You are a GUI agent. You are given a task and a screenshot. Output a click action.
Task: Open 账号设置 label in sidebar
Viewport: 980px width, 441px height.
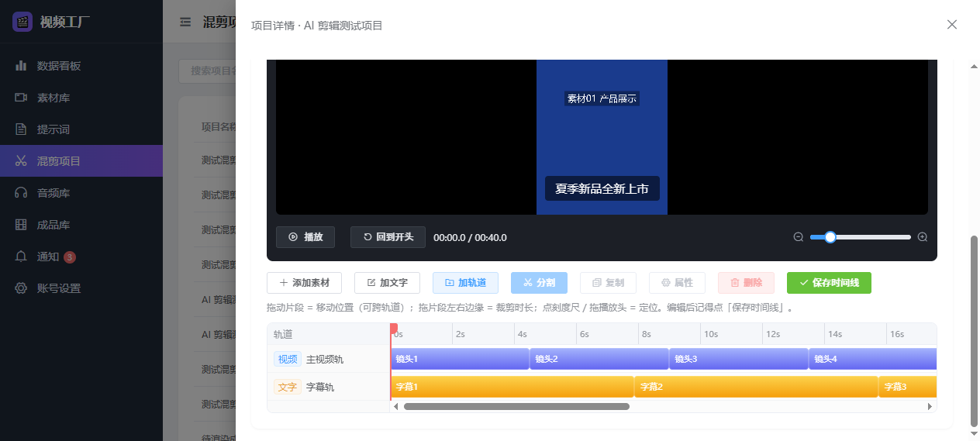[59, 288]
